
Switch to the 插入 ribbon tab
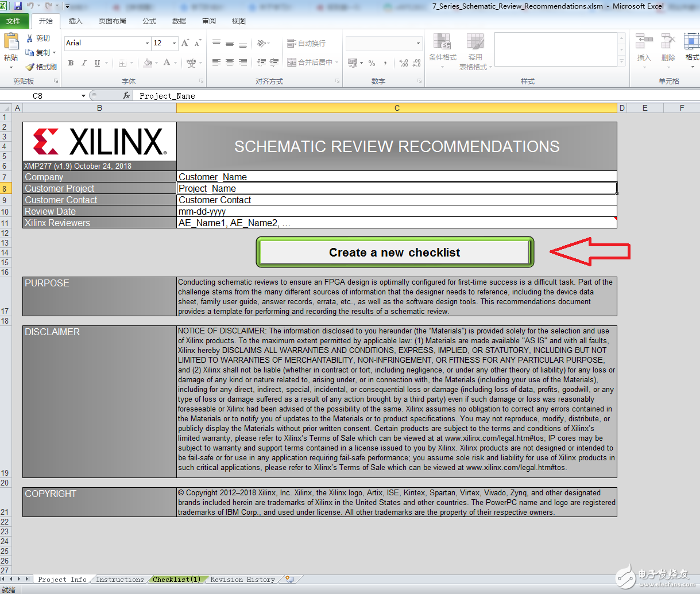click(76, 21)
